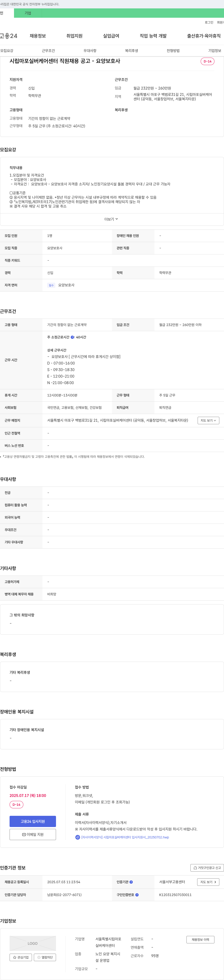This screenshot has width=224, height=980.
Task: Jump to the 근무조건 section tab
Action: click(x=48, y=51)
